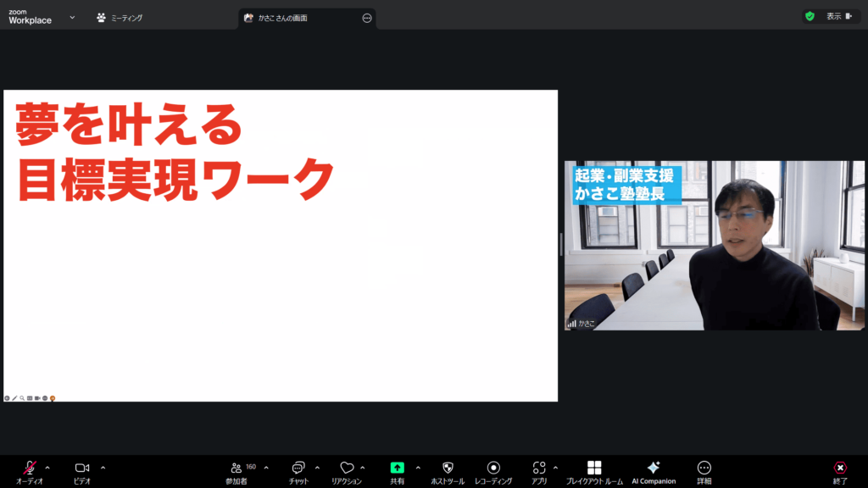
Task: Unmute the microphone with the オーディオ button
Action: 30,469
